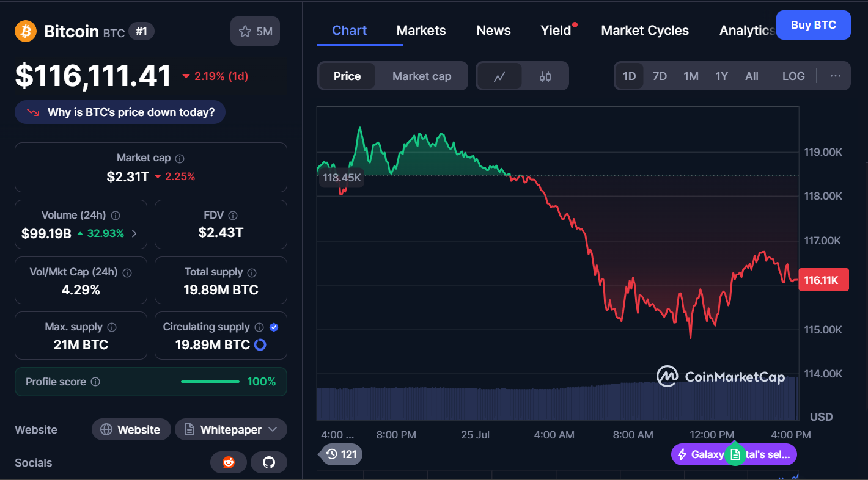Select All time range
The height and width of the screenshot is (480, 868).
[752, 76]
